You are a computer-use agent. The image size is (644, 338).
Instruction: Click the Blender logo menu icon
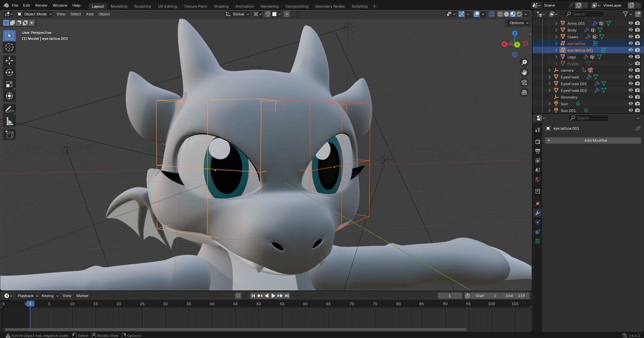click(x=6, y=5)
